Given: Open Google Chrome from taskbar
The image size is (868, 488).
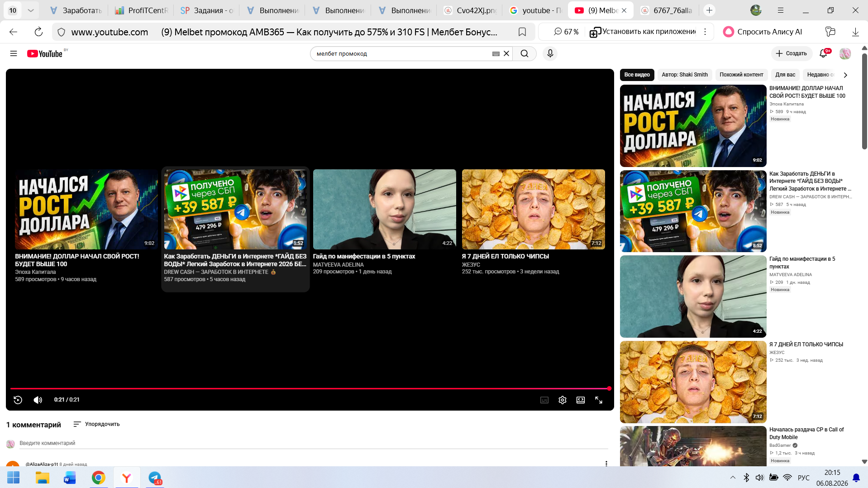Looking at the screenshot, I should click(98, 478).
